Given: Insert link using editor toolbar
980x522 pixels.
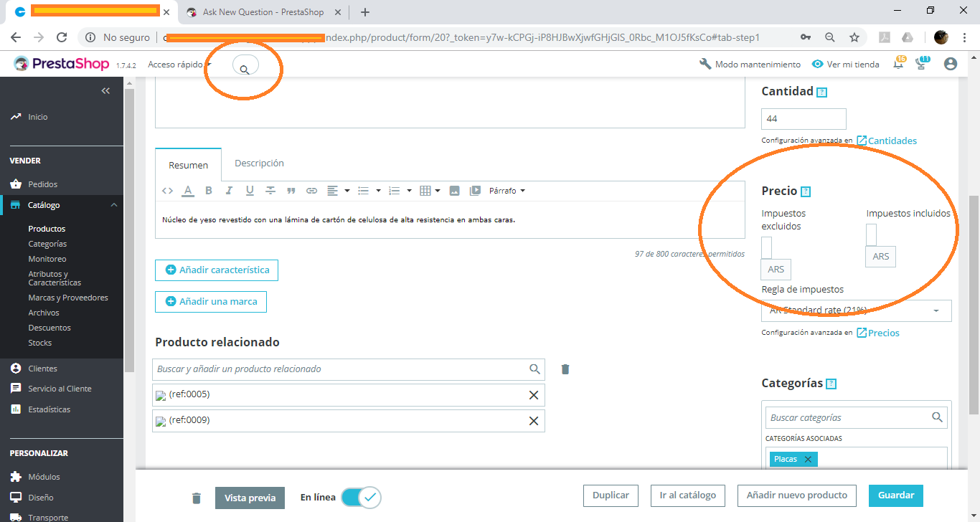Looking at the screenshot, I should [x=311, y=191].
